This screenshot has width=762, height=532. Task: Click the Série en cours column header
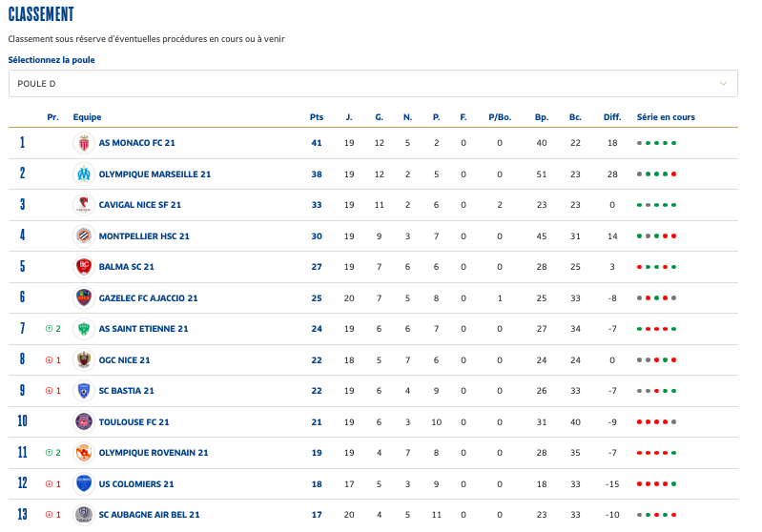coord(666,117)
